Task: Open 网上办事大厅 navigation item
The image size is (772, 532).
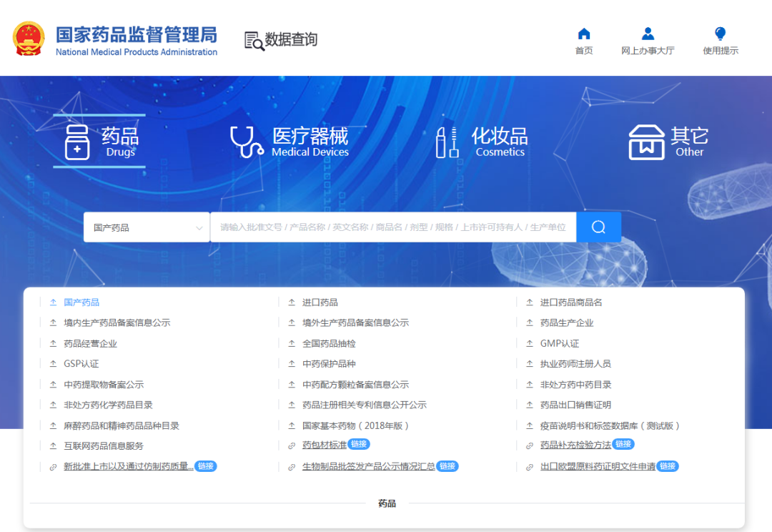Action: (x=648, y=41)
